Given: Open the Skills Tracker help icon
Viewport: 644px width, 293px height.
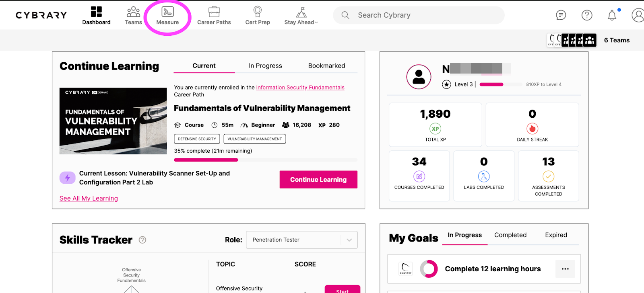Looking at the screenshot, I should click(142, 240).
